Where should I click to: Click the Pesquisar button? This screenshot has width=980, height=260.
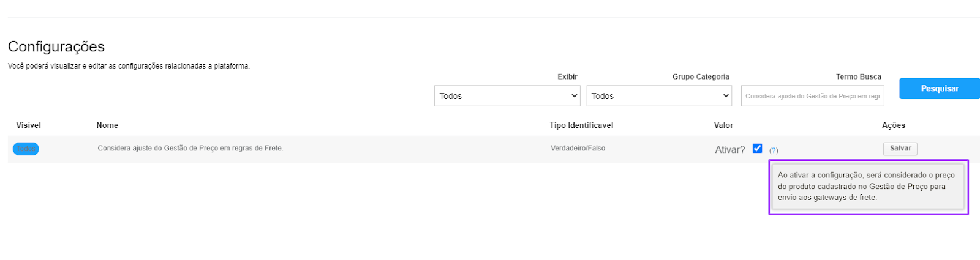tap(940, 89)
